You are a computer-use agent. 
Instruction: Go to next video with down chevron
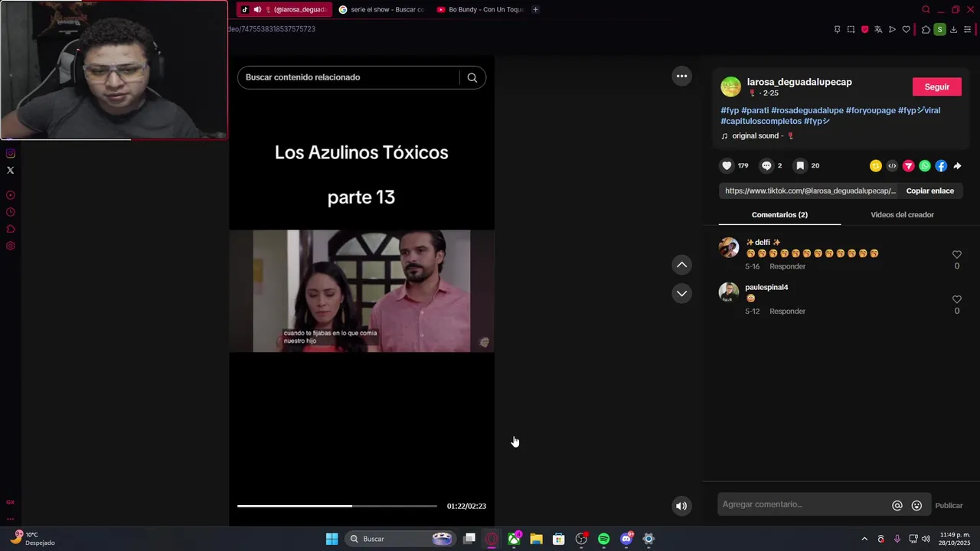681,293
